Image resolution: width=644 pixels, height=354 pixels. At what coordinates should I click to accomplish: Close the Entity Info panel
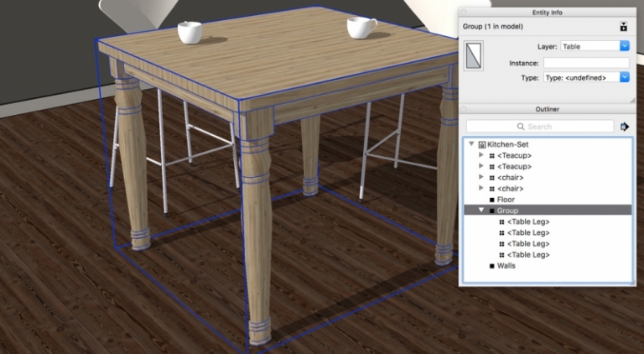click(463, 13)
